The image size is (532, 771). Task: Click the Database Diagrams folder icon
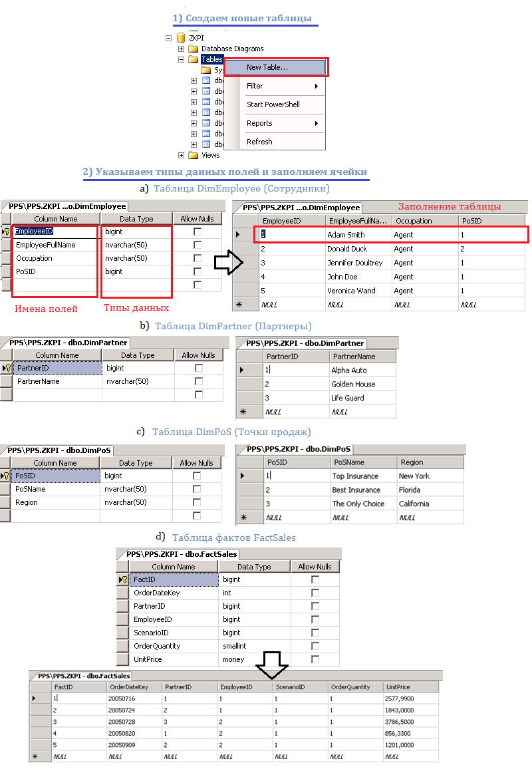(193, 49)
